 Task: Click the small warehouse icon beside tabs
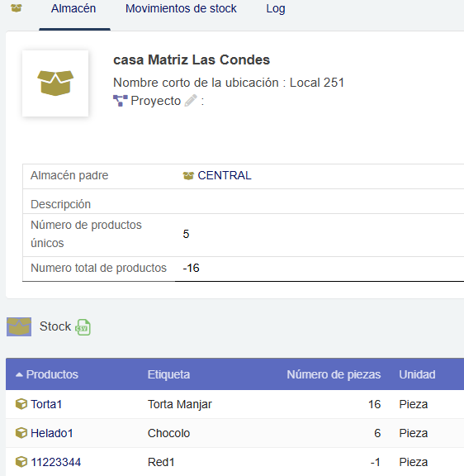(x=17, y=8)
